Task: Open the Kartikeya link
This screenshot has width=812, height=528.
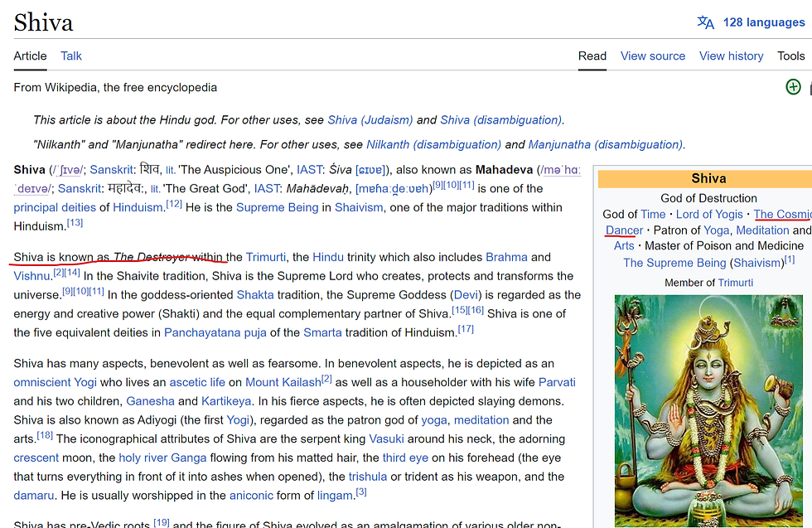Action: coord(226,401)
